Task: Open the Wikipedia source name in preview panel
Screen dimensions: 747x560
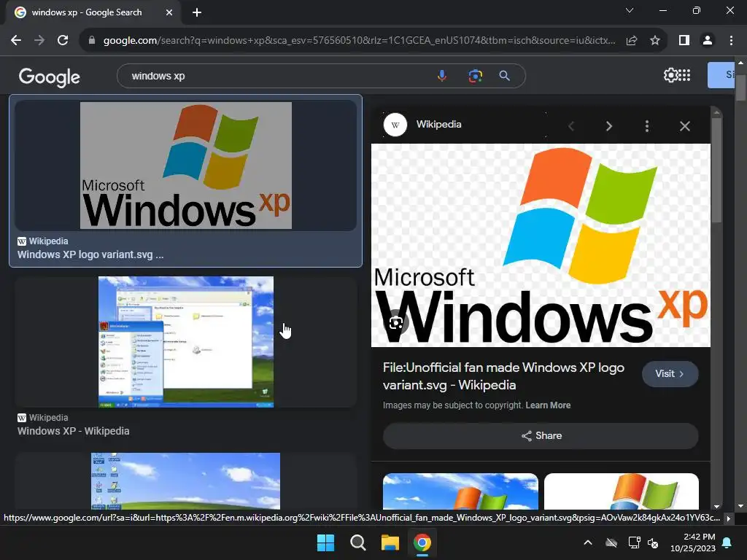Action: (x=438, y=124)
